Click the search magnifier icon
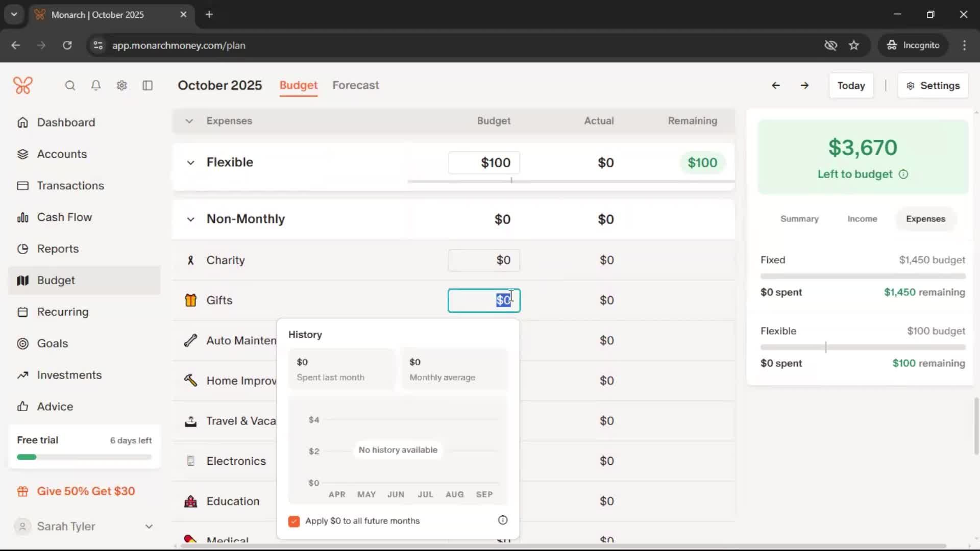This screenshot has width=980, height=551. click(x=70, y=86)
